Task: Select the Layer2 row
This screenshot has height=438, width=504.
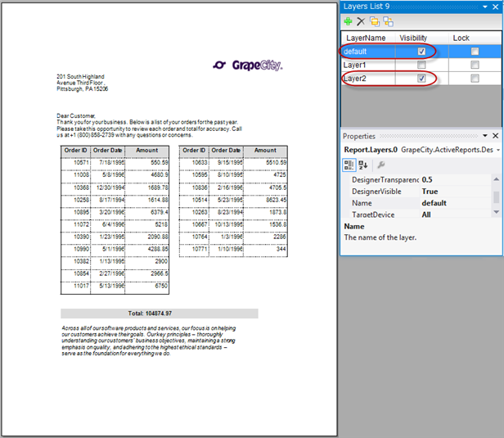Action: 421,79
